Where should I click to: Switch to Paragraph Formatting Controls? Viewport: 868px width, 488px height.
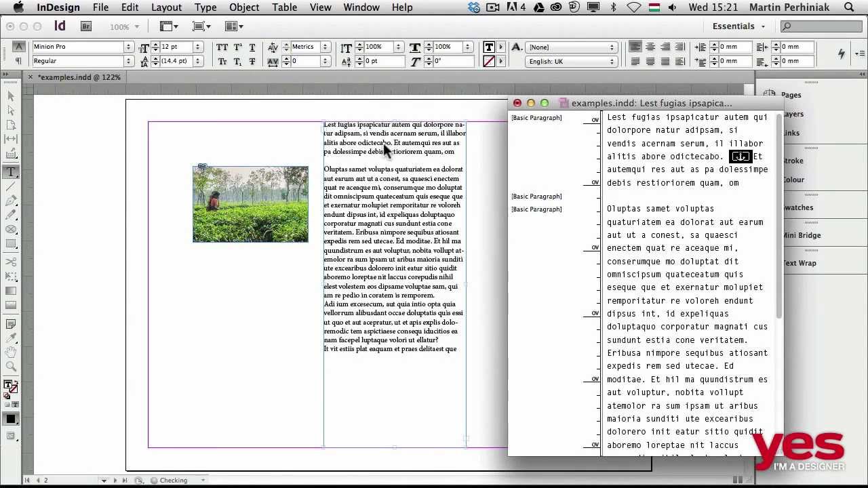tap(19, 61)
